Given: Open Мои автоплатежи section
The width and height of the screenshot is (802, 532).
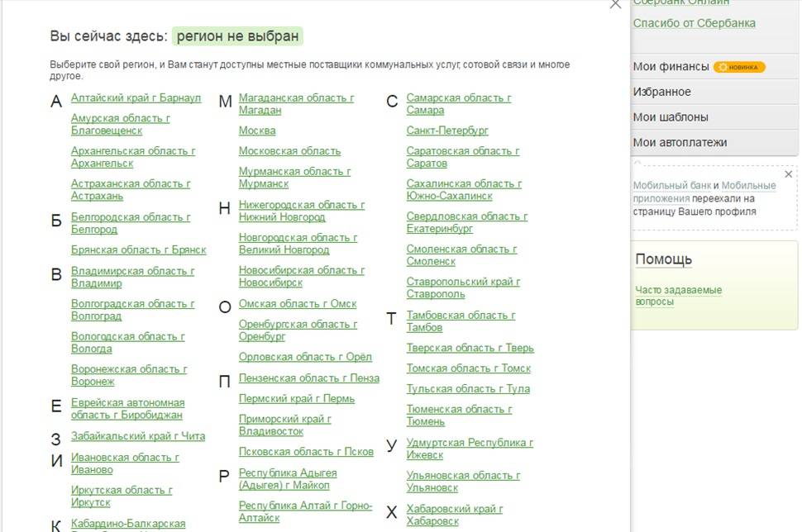Looking at the screenshot, I should pos(680,142).
